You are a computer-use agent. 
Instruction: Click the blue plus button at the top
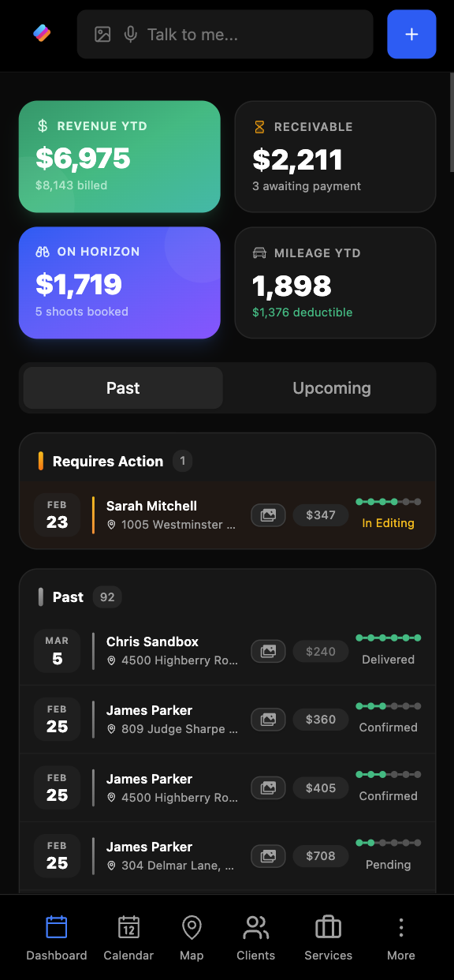click(x=411, y=34)
